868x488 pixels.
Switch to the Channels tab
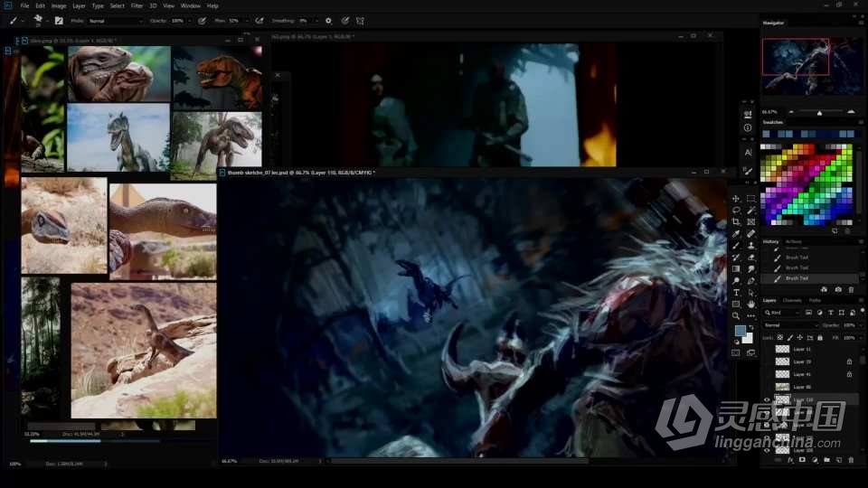(x=792, y=300)
